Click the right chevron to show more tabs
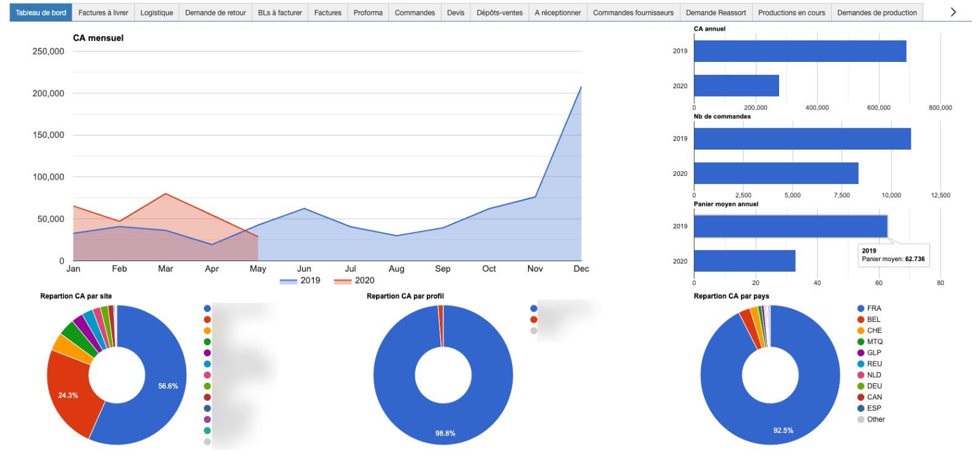This screenshot has height=458, width=980. click(x=953, y=12)
